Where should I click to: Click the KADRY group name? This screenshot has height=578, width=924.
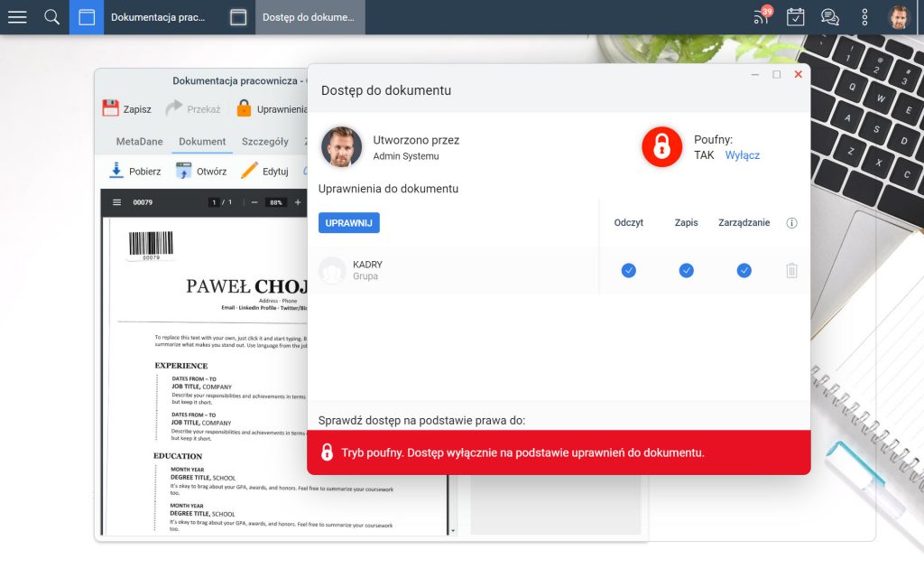[x=368, y=265]
